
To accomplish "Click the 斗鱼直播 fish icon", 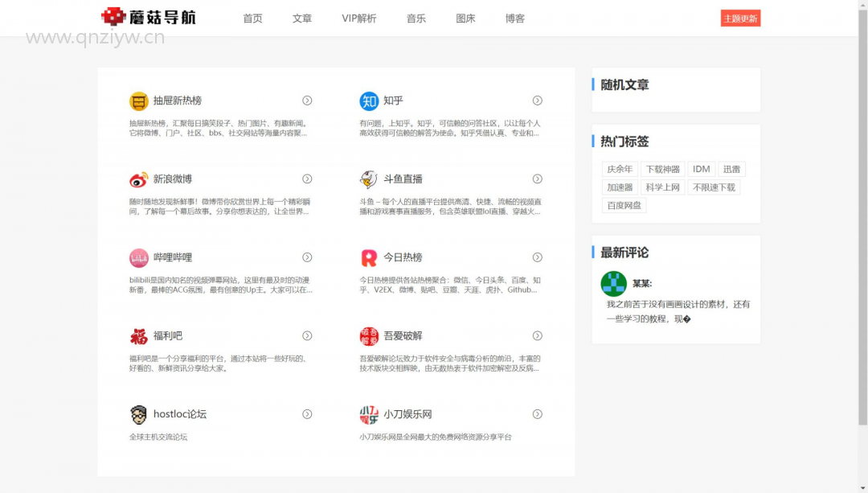I will (x=369, y=179).
